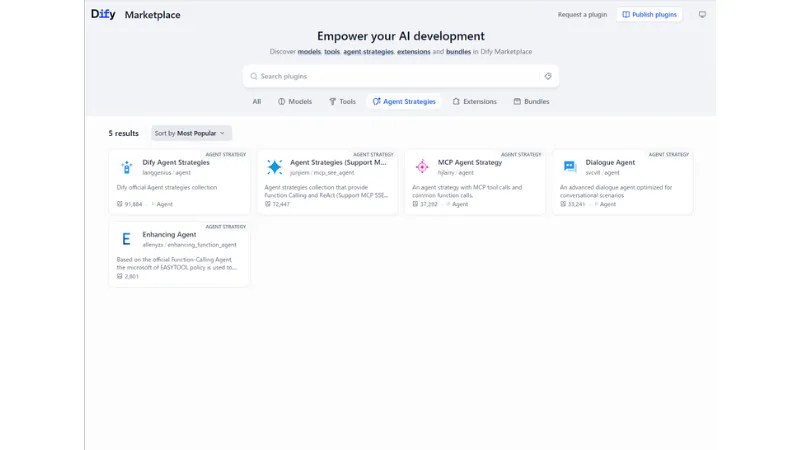Follow the tools link in subtitle
Image resolution: width=800 pixels, height=450 pixels.
pos(332,52)
